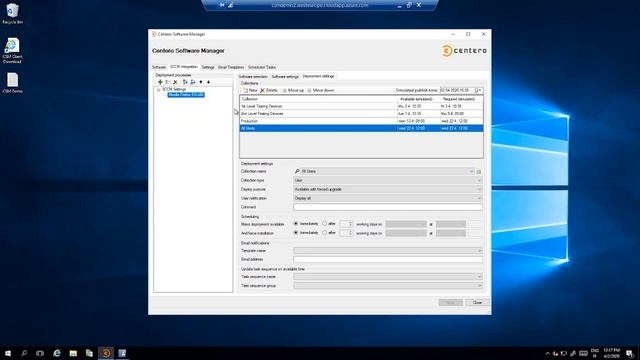
Task: Collapse the SCCM Settings tree node
Action: [x=158, y=89]
